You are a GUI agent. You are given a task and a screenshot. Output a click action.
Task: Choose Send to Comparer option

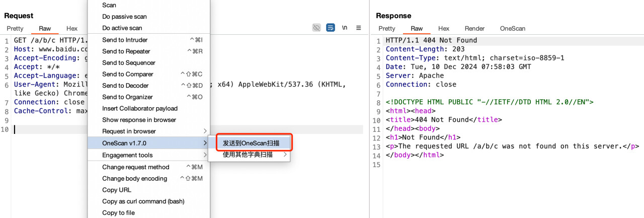(127, 74)
